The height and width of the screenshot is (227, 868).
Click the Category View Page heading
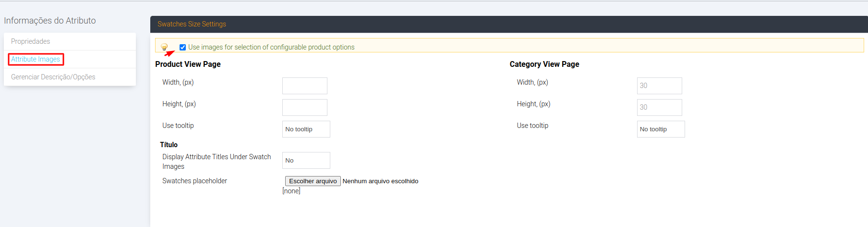544,64
